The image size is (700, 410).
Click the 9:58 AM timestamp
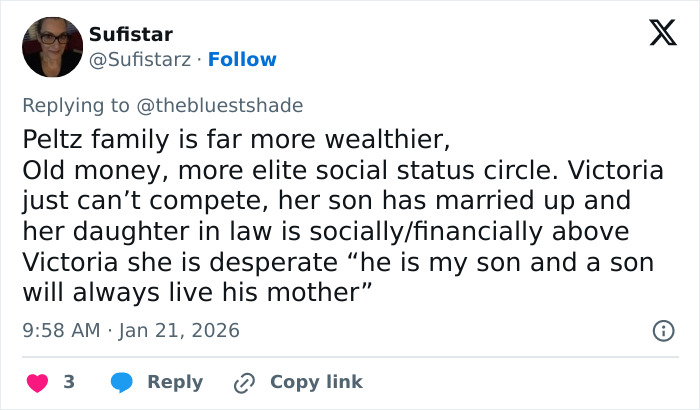point(60,330)
